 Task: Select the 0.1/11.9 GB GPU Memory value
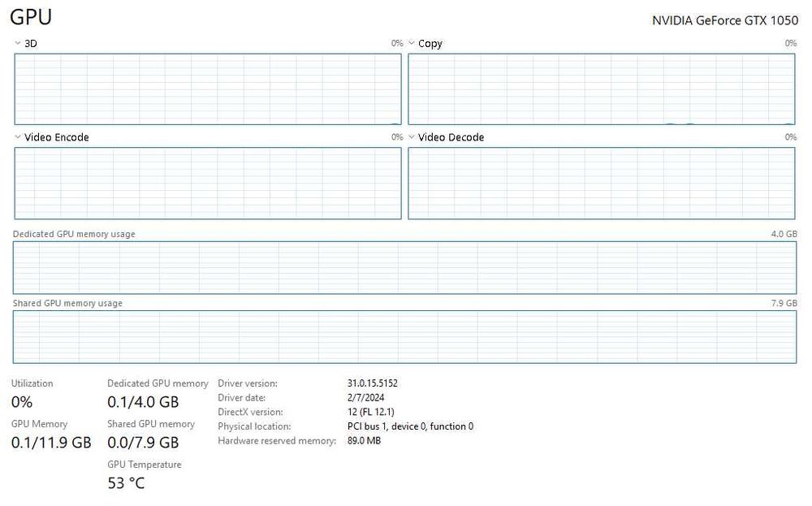pos(51,443)
